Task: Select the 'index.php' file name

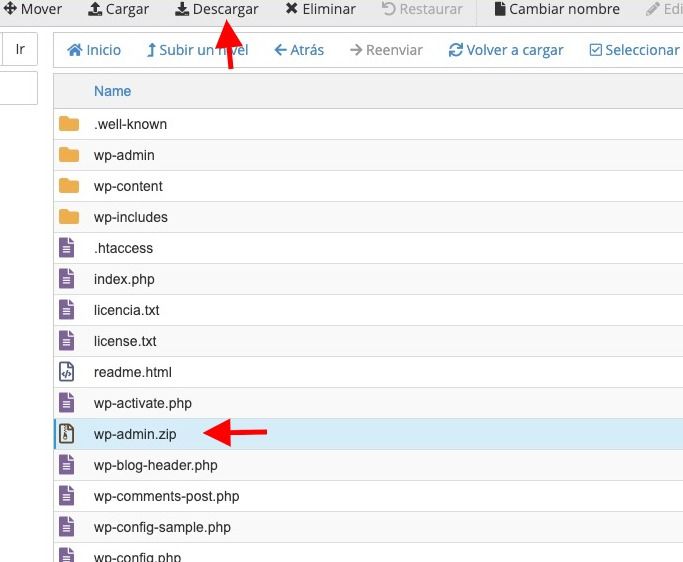Action: coord(124,280)
